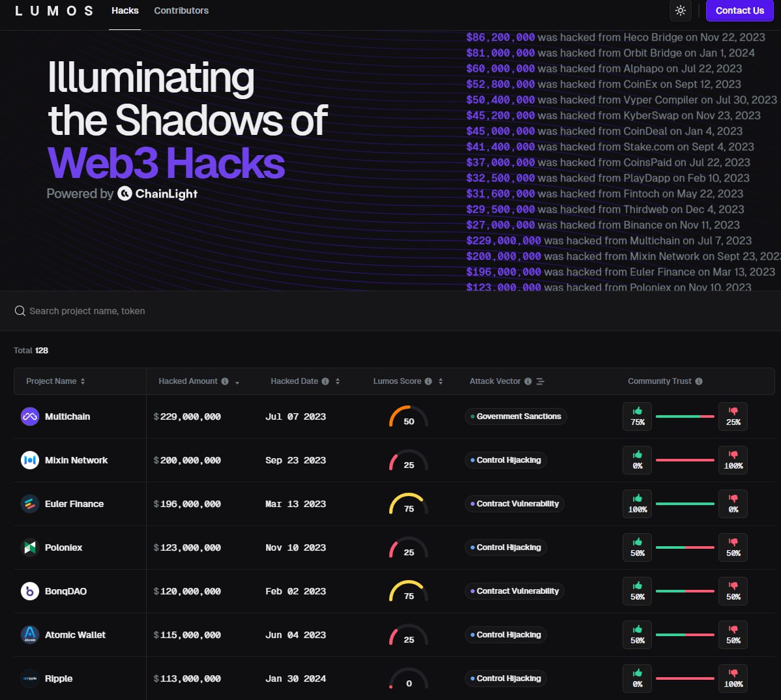
Task: Show Community Trust info icon
Action: coord(699,381)
